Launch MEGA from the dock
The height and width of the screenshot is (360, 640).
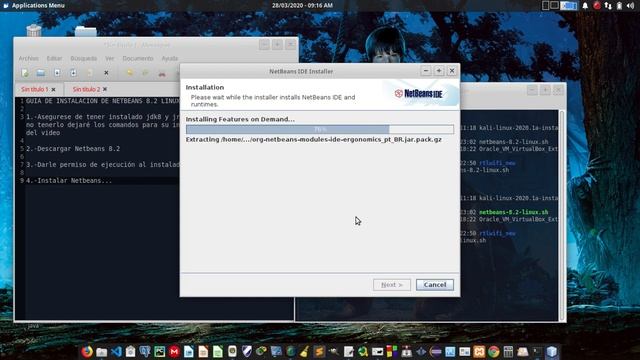pyautogui.click(x=174, y=351)
